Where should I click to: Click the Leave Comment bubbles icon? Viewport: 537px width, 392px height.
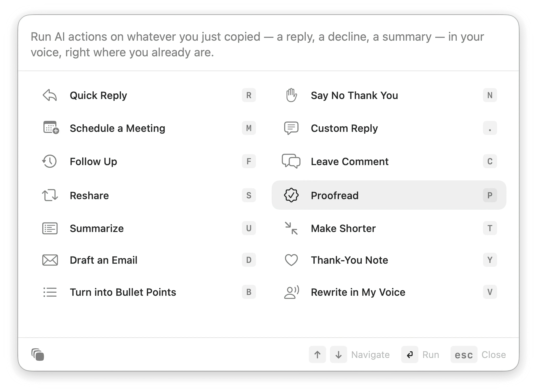coord(291,161)
